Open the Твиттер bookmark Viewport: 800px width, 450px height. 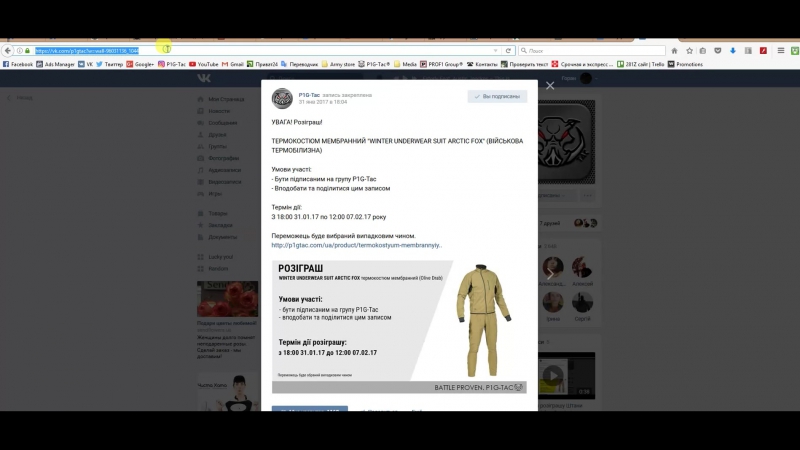point(110,64)
